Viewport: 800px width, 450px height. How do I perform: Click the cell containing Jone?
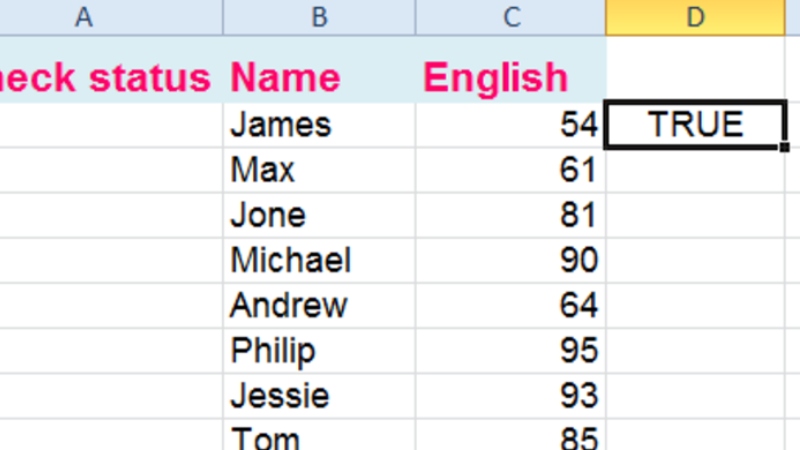click(x=319, y=215)
